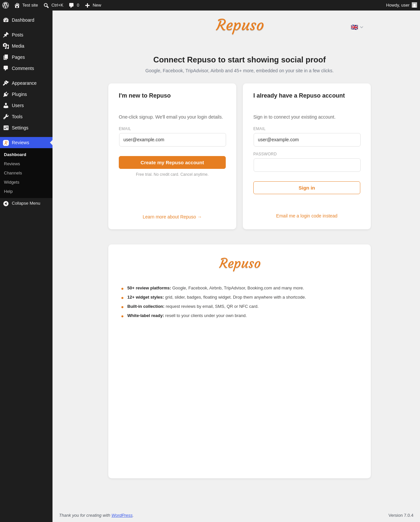Open the New content menu in admin bar
The height and width of the screenshot is (522, 420).
click(93, 5)
